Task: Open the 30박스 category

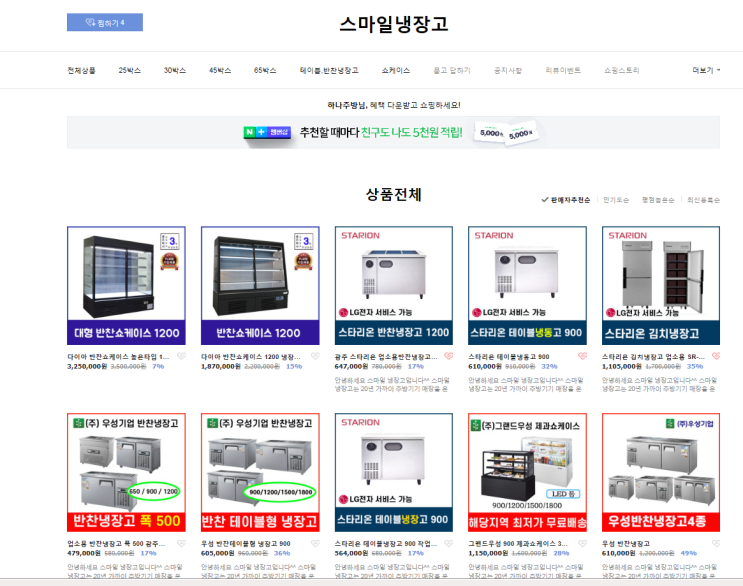Action: (x=175, y=71)
